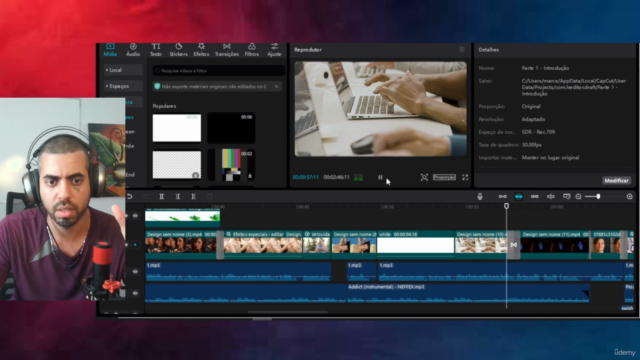
Task: Pause playback in the Reprodutor
Action: click(380, 177)
